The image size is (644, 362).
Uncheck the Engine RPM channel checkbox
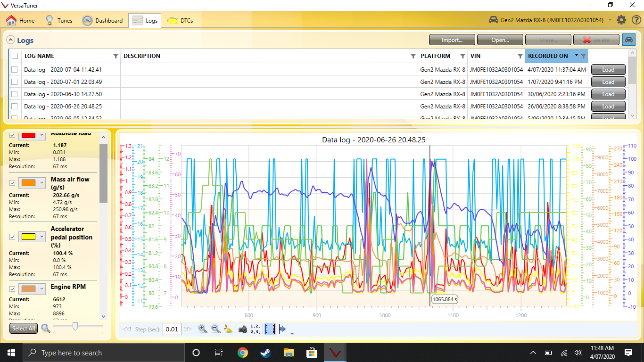[13, 288]
